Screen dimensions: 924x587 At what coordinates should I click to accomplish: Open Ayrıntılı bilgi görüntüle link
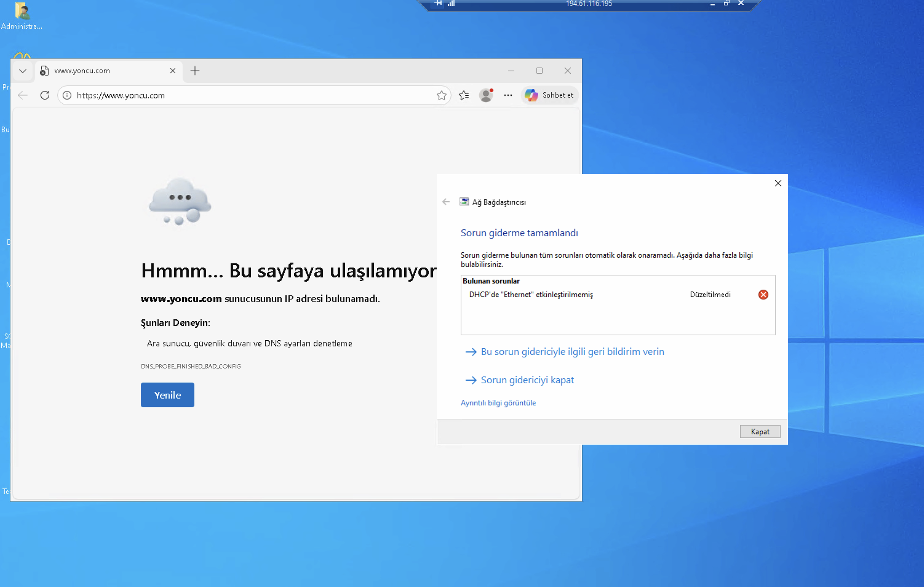498,403
